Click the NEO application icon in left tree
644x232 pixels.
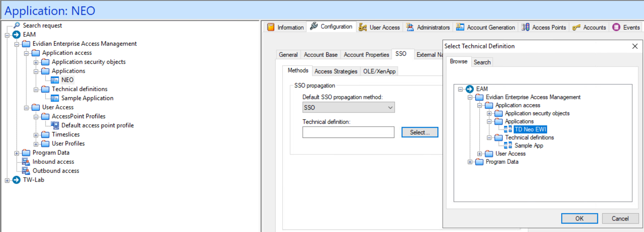(x=55, y=80)
